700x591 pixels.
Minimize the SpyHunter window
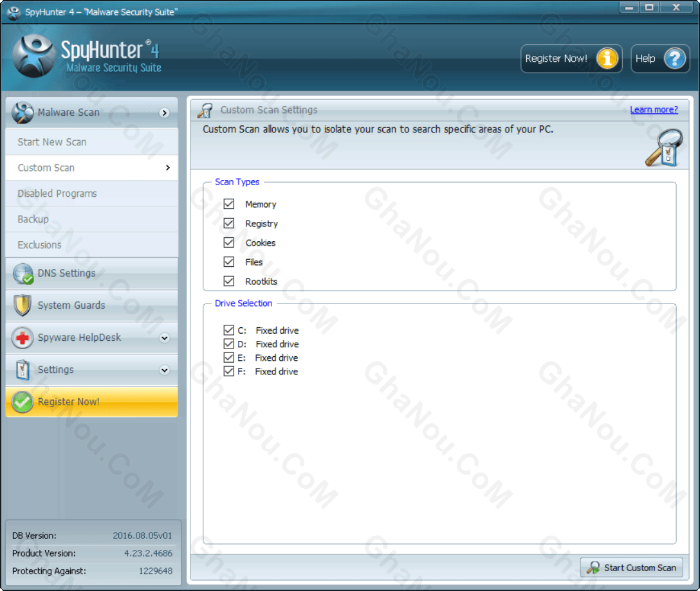629,7
